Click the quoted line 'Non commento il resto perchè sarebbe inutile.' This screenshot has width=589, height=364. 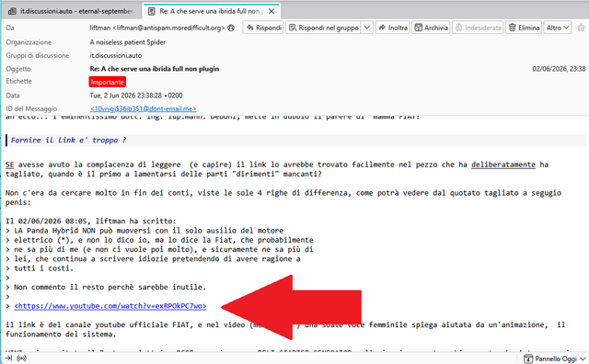coord(110,287)
